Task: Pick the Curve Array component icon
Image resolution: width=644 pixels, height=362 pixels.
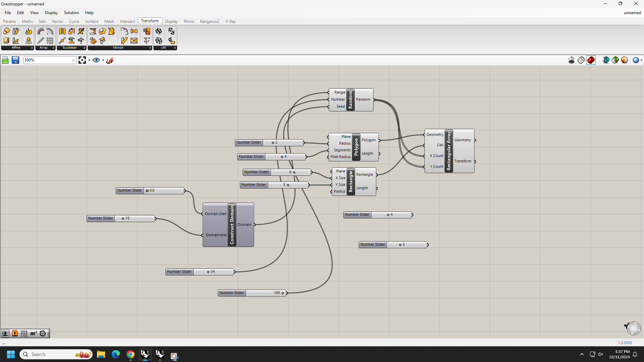Action: point(41,31)
